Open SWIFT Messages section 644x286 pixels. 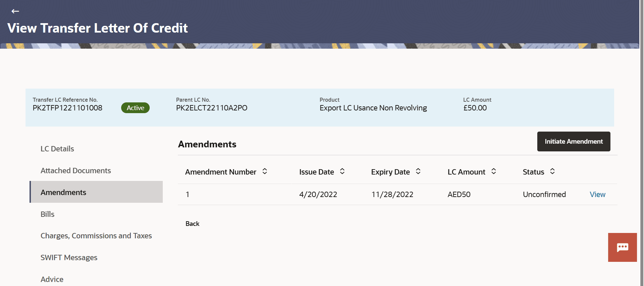[x=69, y=257]
